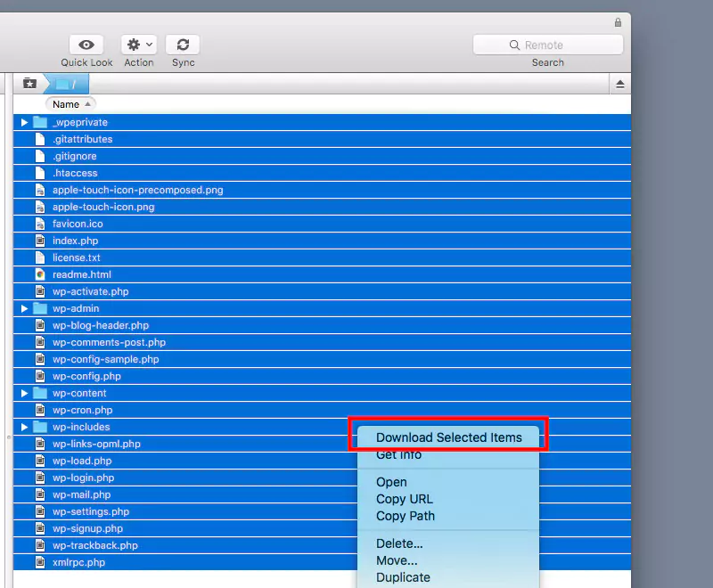Click the lock icon in the title bar
The height and width of the screenshot is (588, 713).
point(619,22)
